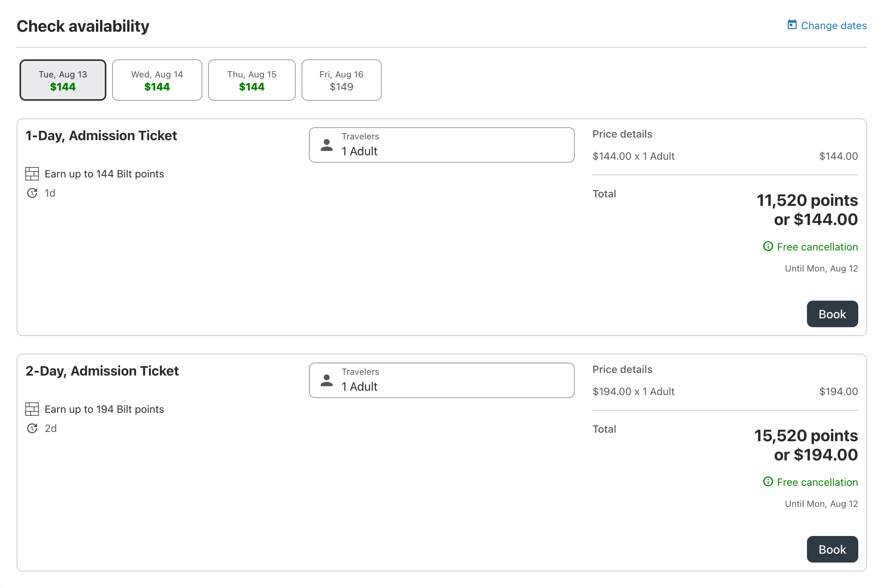Click the calendar icon beside Change dates
The height and width of the screenshot is (588, 883).
click(x=791, y=25)
